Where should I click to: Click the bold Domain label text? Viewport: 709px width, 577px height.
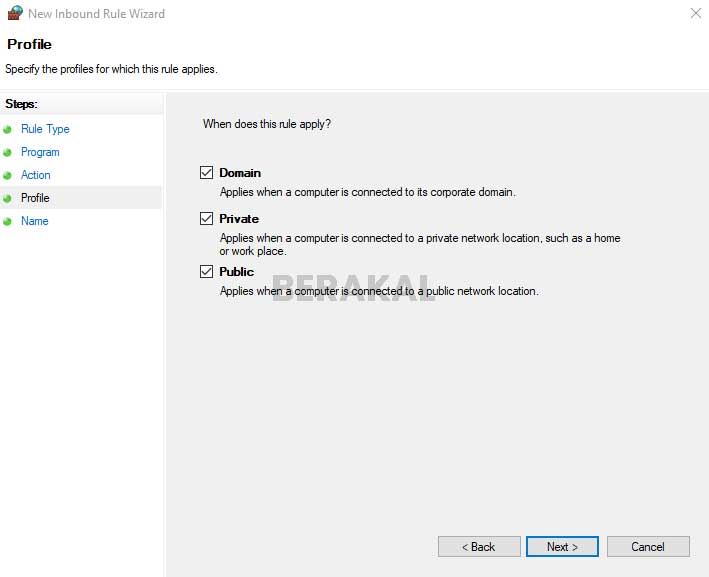point(240,173)
